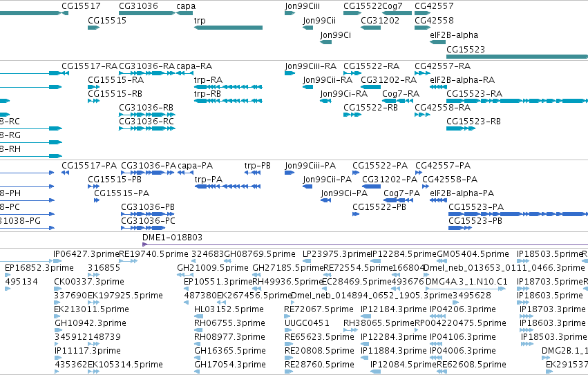Click the DME1-018B03 label

pyautogui.click(x=172, y=238)
